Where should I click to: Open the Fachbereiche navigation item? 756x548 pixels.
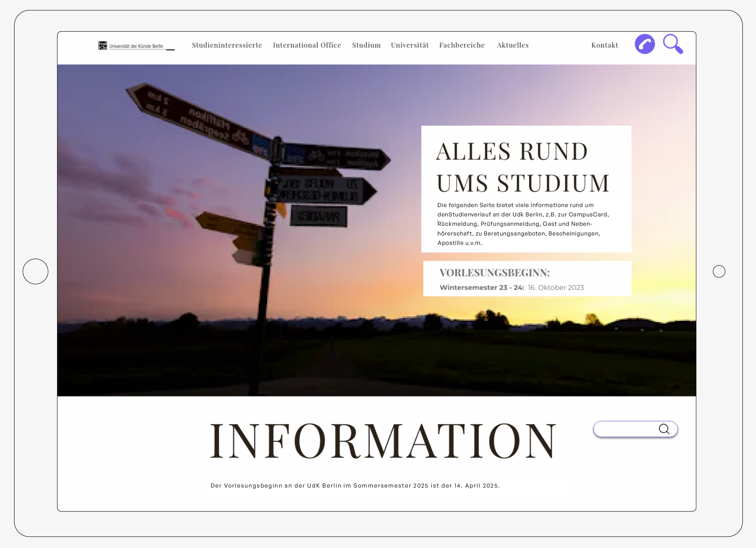462,45
